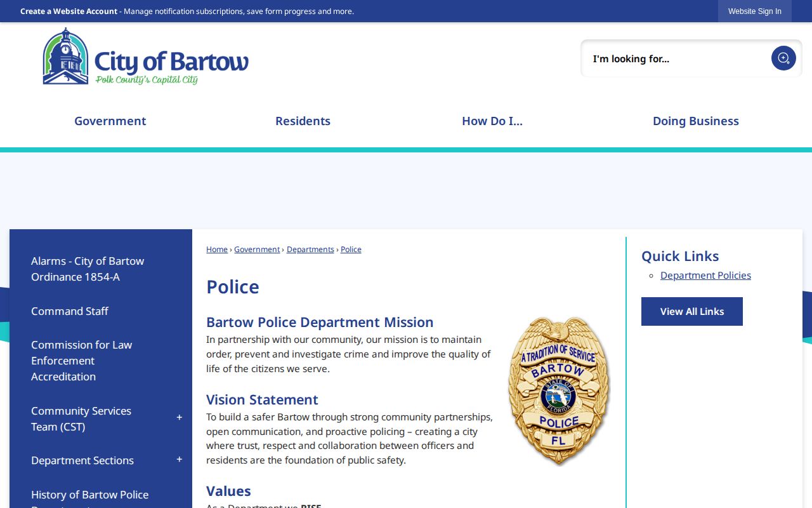The image size is (812, 508).
Task: Click the Quick Links heading
Action: pyautogui.click(x=680, y=256)
